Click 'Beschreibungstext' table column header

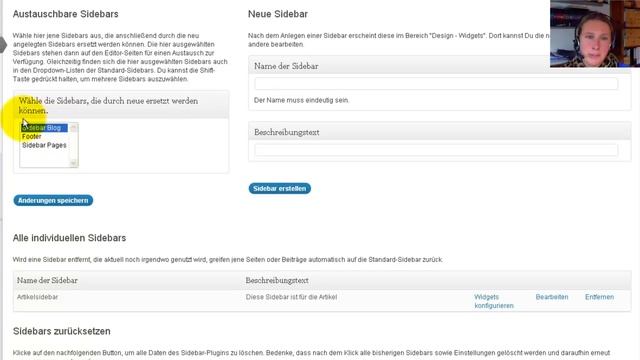coord(277,280)
